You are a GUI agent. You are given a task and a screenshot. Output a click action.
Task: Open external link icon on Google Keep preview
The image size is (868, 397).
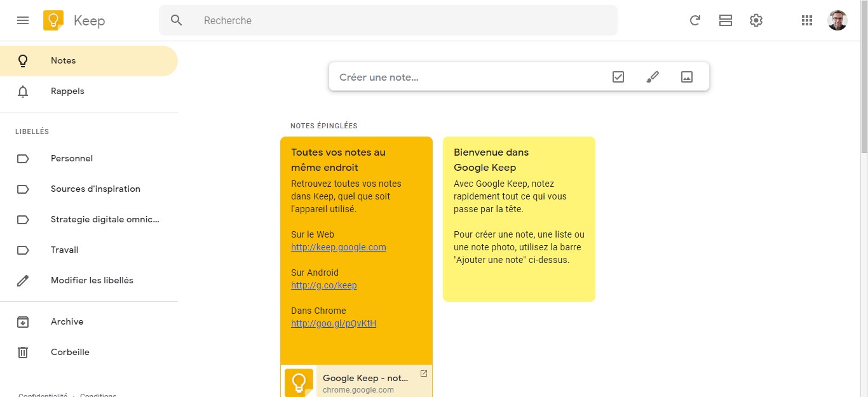click(424, 373)
